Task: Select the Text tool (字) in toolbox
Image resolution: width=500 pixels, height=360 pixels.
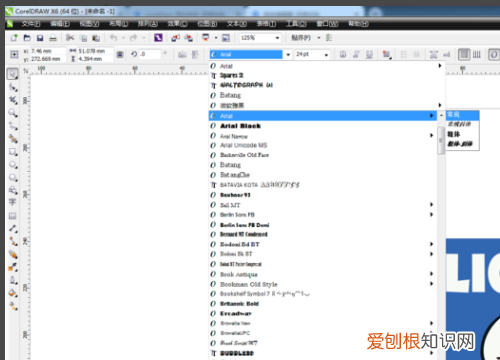Action: [13, 202]
